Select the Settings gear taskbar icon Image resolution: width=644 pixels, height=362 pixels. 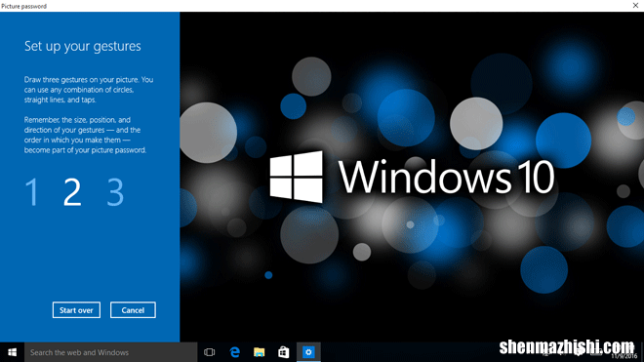[308, 352]
